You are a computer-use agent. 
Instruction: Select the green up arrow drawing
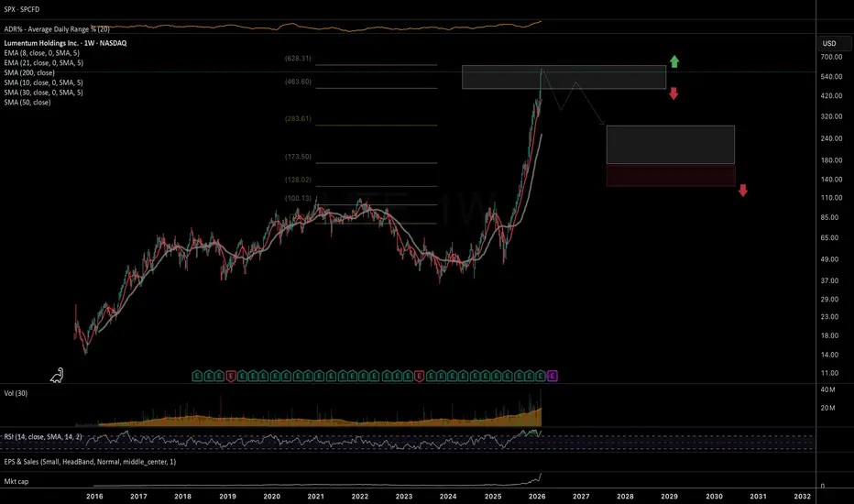click(674, 61)
